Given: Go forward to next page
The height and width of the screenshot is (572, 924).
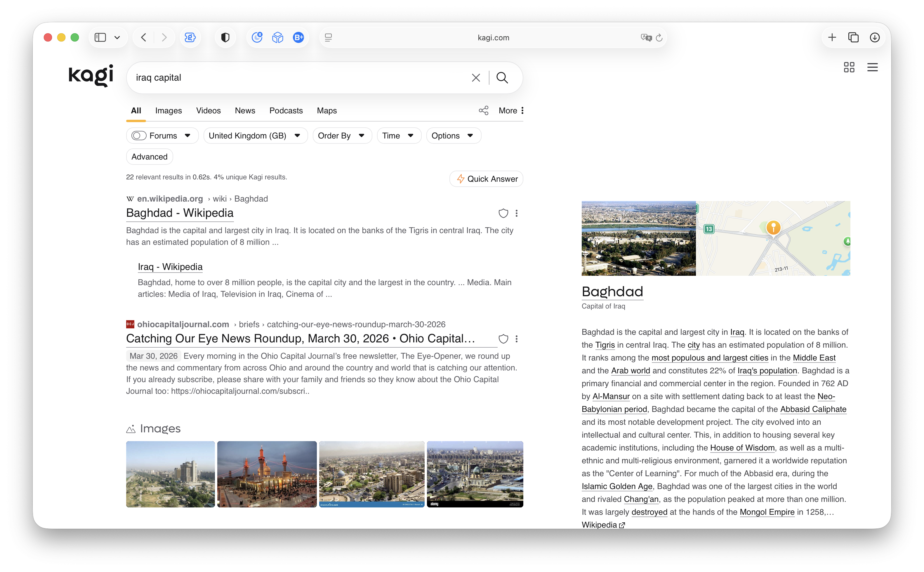Looking at the screenshot, I should point(164,37).
